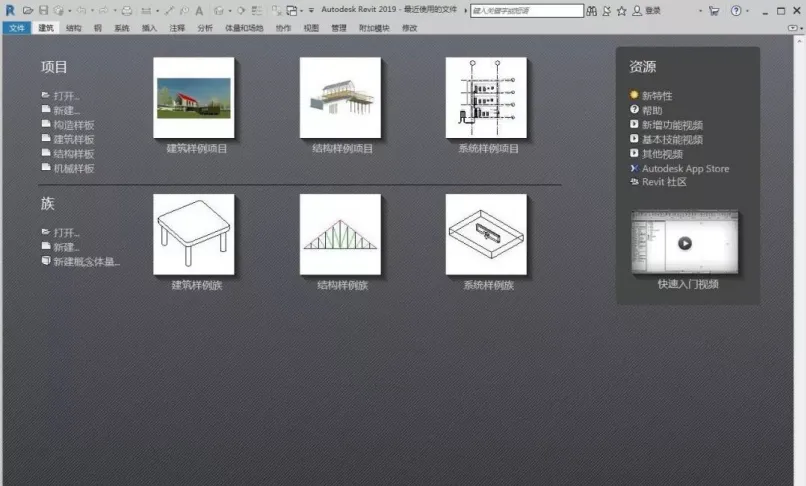806x486 pixels.
Task: Click the Print icon in toolbar
Action: coord(127,10)
